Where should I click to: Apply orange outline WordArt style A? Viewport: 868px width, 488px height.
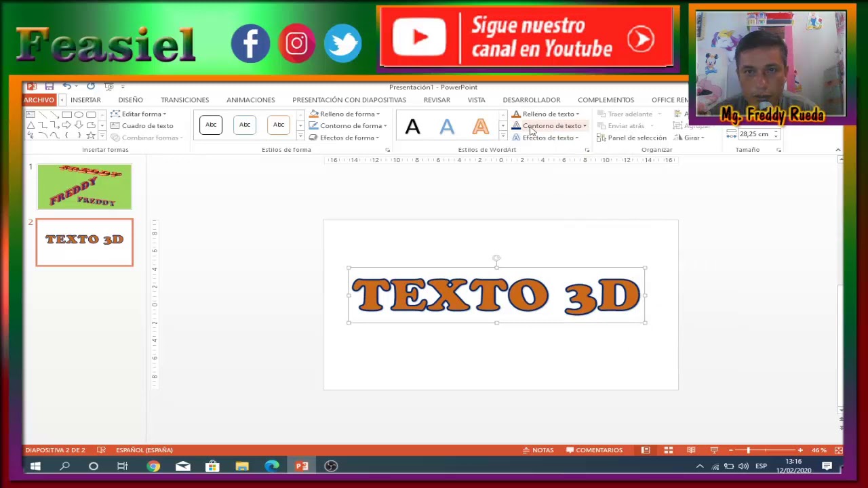pyautogui.click(x=480, y=127)
